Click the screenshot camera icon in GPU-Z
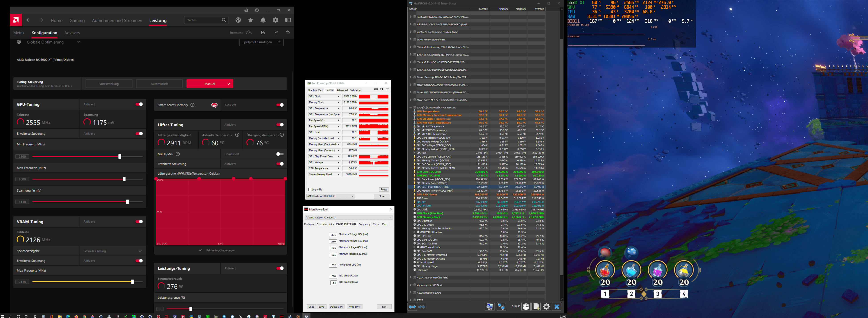Image resolution: width=868 pixels, height=318 pixels. point(376,89)
